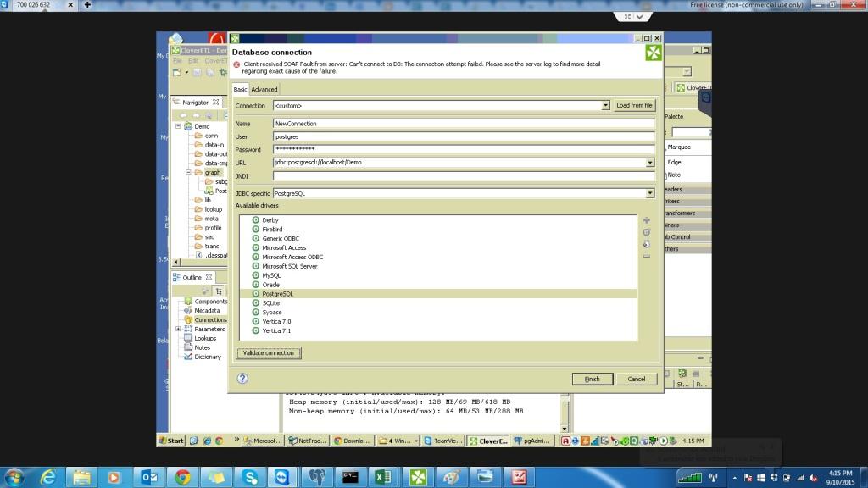Open Outlook from the local taskbar
Screen dimensions: 868x488
[x=149, y=477]
